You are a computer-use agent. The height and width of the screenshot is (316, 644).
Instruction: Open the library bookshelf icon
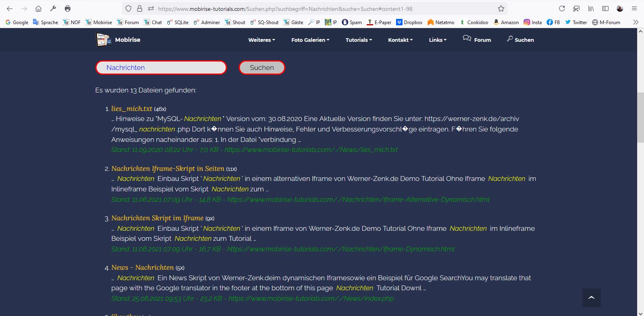coord(591,8)
